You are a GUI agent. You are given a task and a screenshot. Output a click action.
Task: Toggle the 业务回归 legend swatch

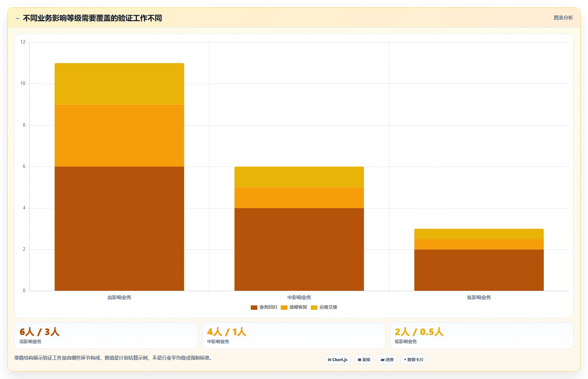pyautogui.click(x=254, y=308)
